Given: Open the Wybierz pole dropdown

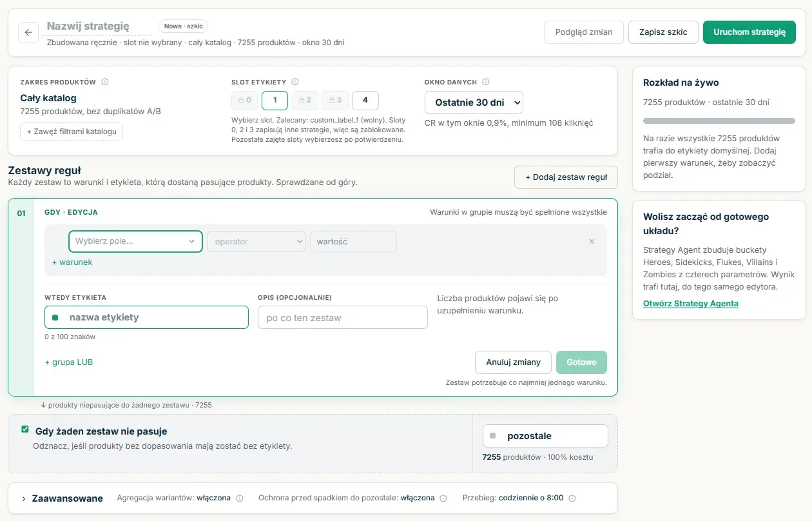Looking at the screenshot, I should tap(135, 241).
